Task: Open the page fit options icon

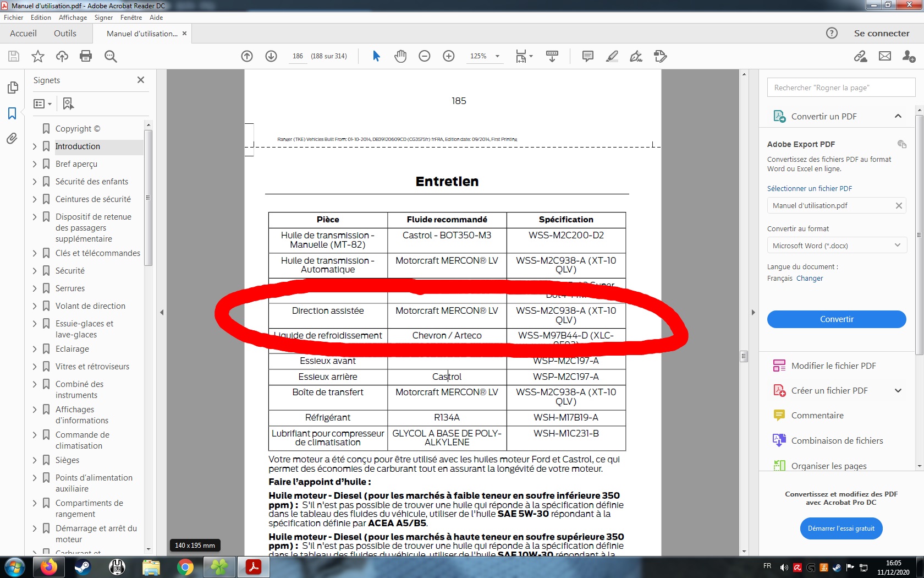Action: [524, 56]
